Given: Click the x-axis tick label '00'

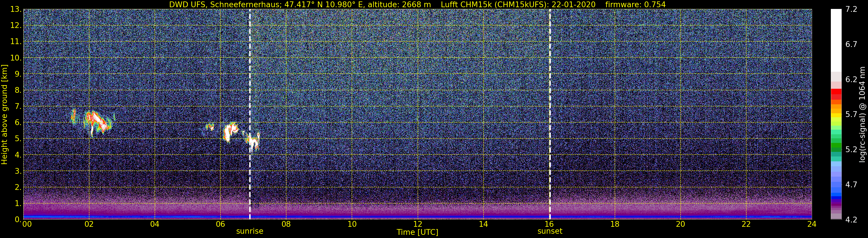Looking at the screenshot, I should pos(27,224).
